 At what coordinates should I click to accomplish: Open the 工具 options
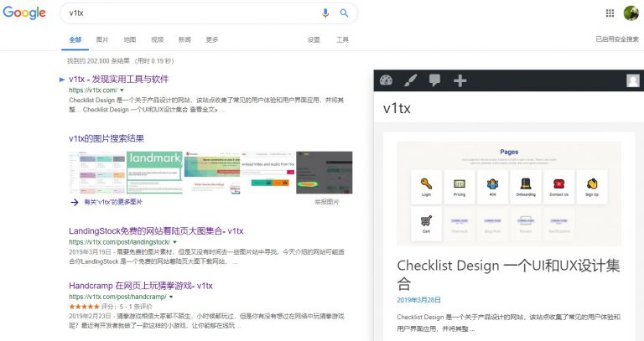pos(342,40)
